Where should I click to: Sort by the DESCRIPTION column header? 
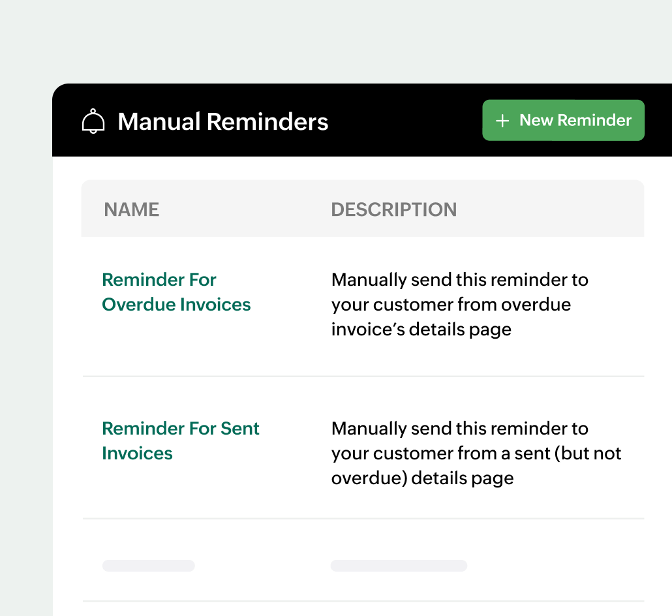click(394, 209)
